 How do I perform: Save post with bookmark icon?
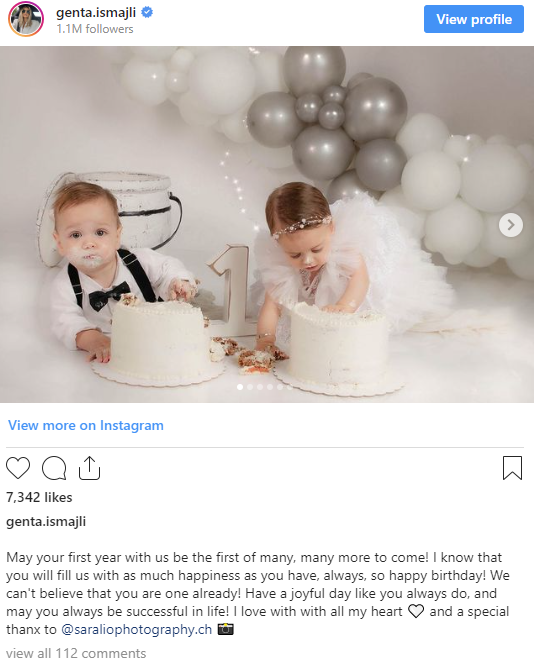(x=512, y=468)
